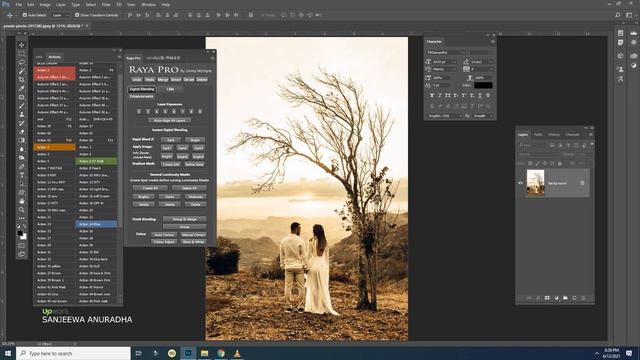Viewport: 640px width, 360px height.
Task: Open the Window menu
Action: pos(148,4)
